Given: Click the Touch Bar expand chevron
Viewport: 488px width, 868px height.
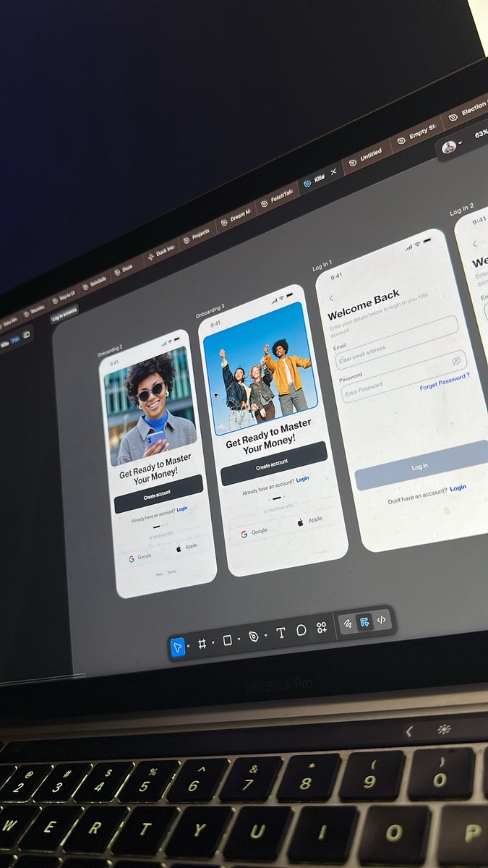Looking at the screenshot, I should [408, 731].
